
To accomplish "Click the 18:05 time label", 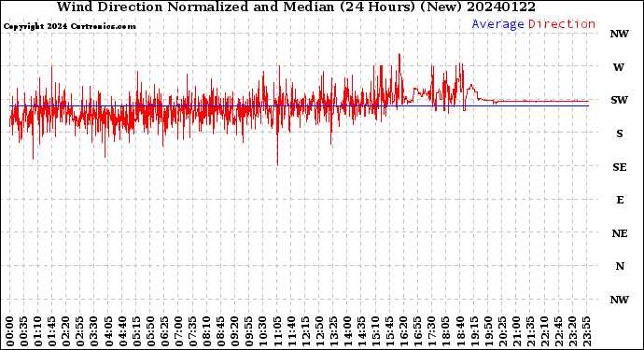I will point(446,331).
